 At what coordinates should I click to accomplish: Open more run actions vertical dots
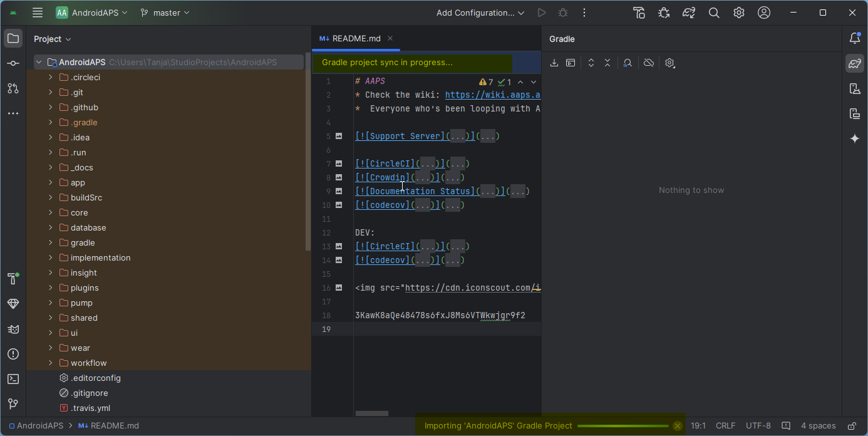[584, 13]
